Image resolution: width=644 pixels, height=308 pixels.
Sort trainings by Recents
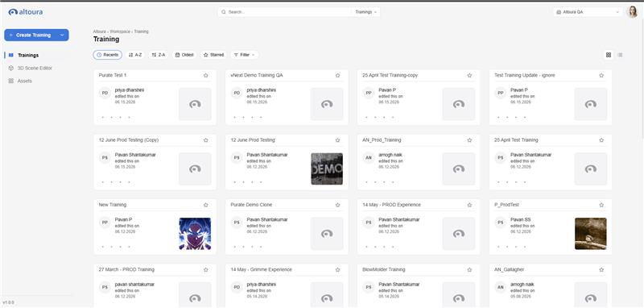click(108, 55)
